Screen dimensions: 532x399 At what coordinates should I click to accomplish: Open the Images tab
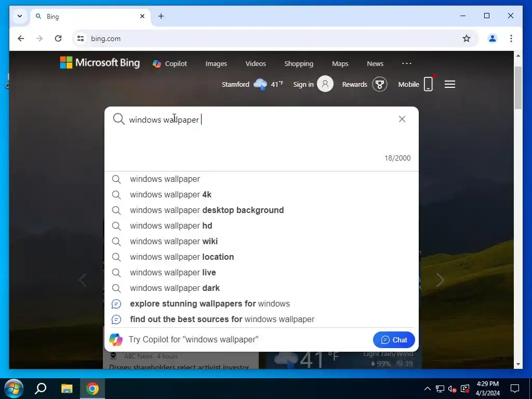coord(216,63)
